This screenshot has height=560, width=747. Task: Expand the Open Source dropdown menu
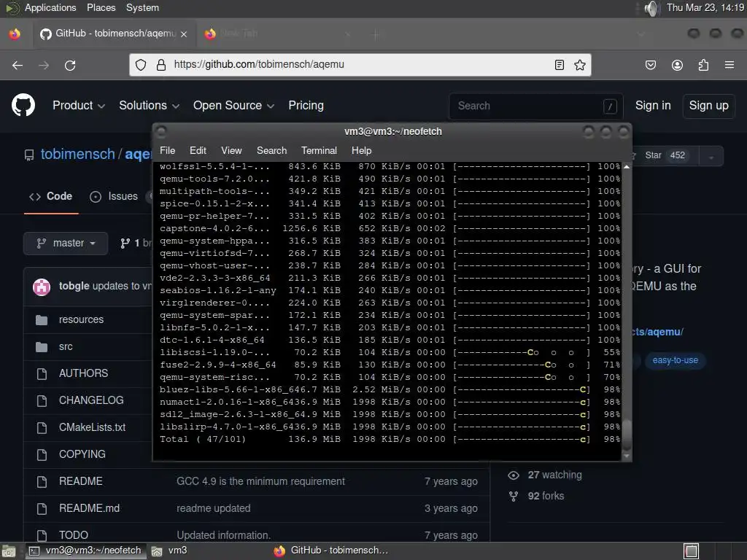(x=233, y=105)
